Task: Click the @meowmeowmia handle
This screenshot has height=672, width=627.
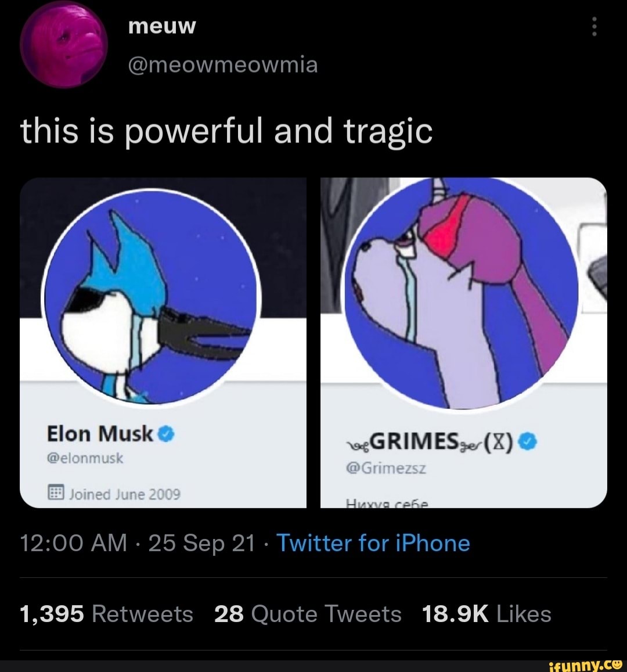Action: pos(222,64)
